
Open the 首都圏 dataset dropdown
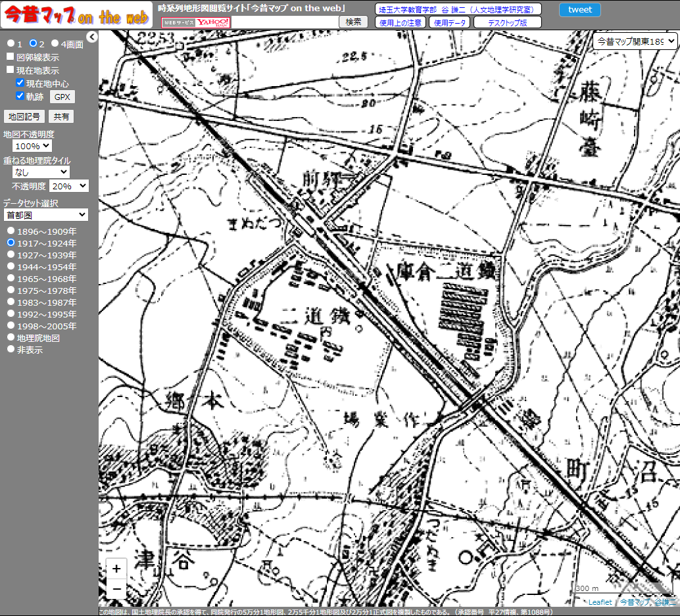[x=45, y=215]
